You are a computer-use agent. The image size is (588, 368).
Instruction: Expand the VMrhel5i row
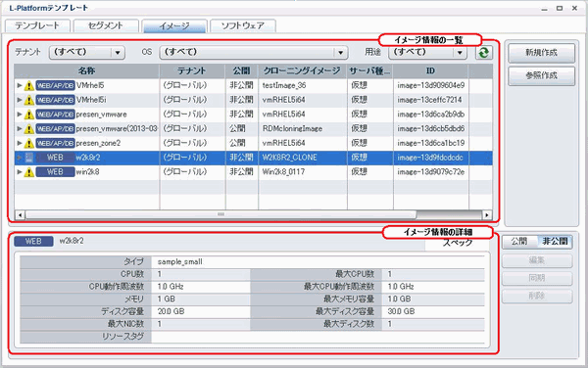tap(20, 100)
